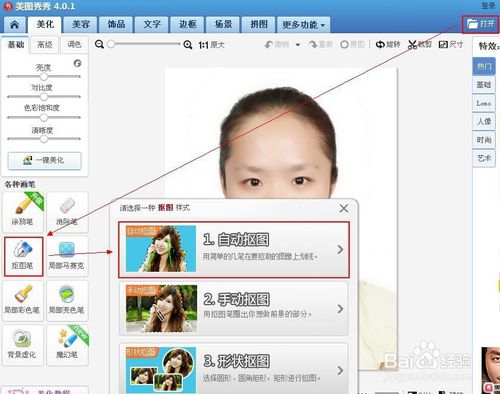Click the 色彩饱和度 saturation slider handle
The height and width of the screenshot is (394, 500).
coord(44,118)
